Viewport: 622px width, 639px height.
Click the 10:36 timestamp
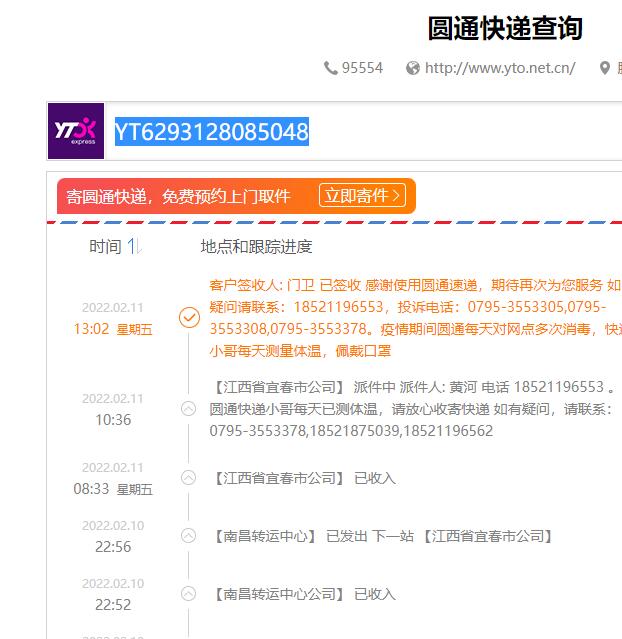(113, 420)
